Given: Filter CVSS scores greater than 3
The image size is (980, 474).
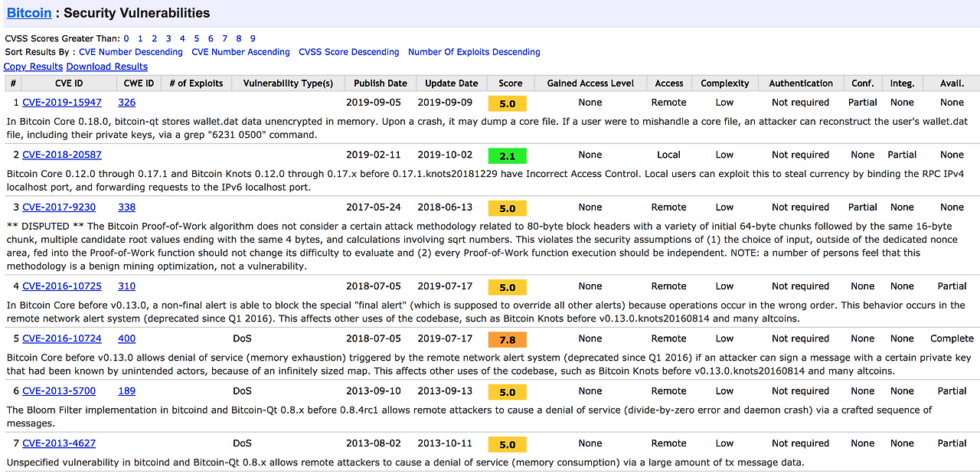Looking at the screenshot, I should click(168, 38).
